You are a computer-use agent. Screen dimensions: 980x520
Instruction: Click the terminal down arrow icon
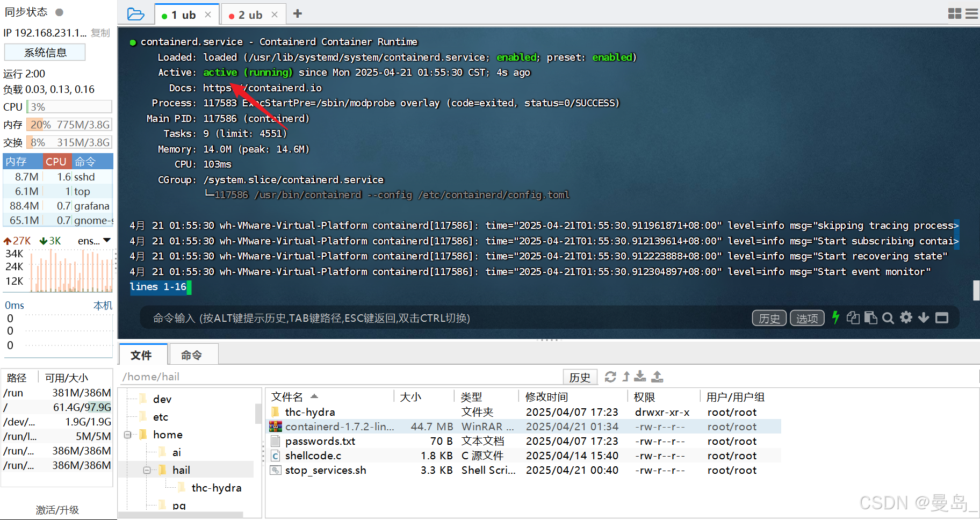coord(924,318)
